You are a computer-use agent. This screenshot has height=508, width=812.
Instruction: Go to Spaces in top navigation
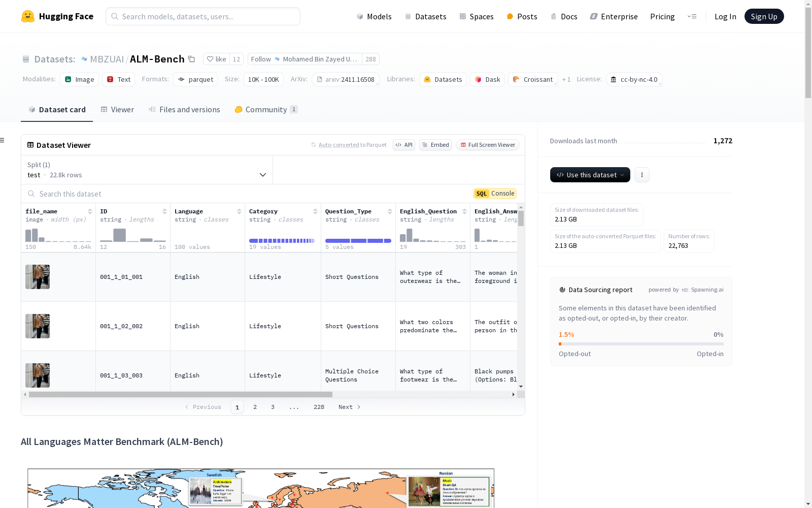477,16
